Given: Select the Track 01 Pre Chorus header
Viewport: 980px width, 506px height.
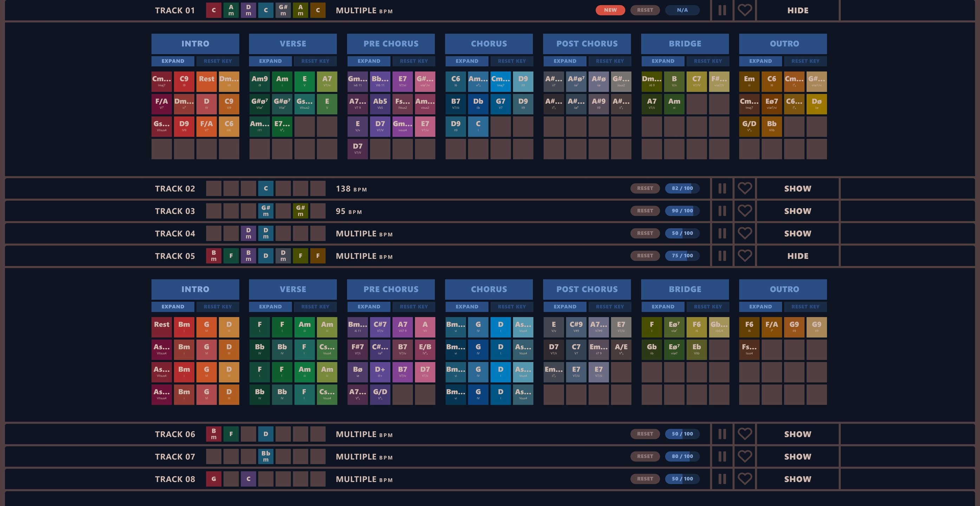Looking at the screenshot, I should click(391, 43).
